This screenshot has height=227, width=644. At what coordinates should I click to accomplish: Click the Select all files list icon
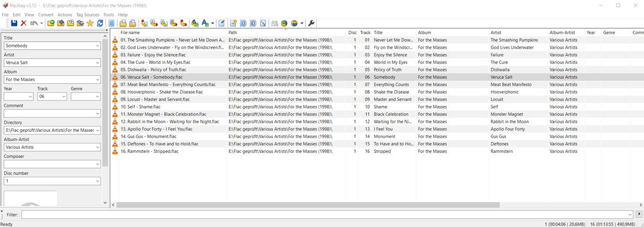(112, 23)
